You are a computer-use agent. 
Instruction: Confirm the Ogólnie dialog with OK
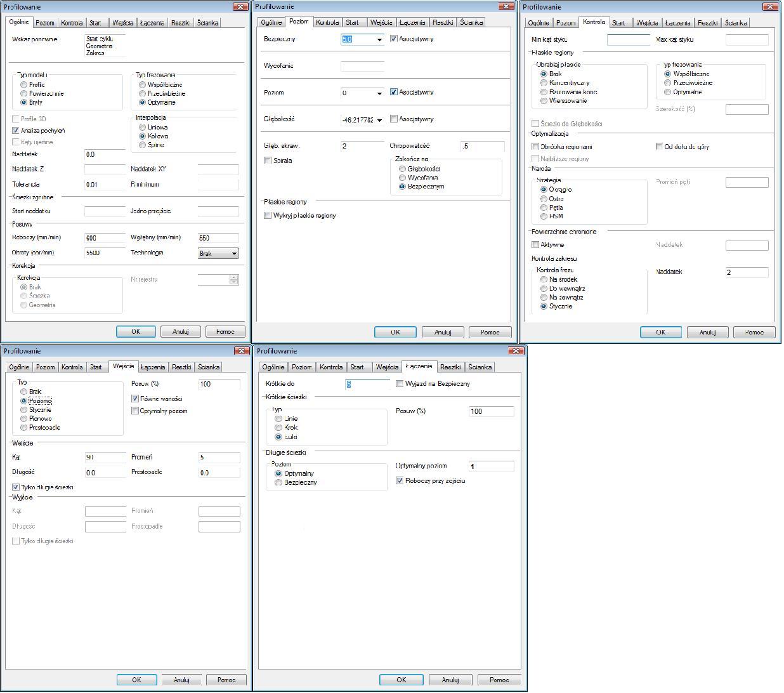click(x=136, y=331)
